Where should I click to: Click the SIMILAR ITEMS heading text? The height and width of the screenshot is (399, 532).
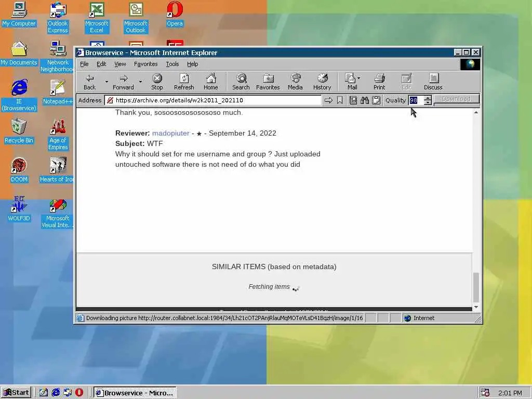274,267
